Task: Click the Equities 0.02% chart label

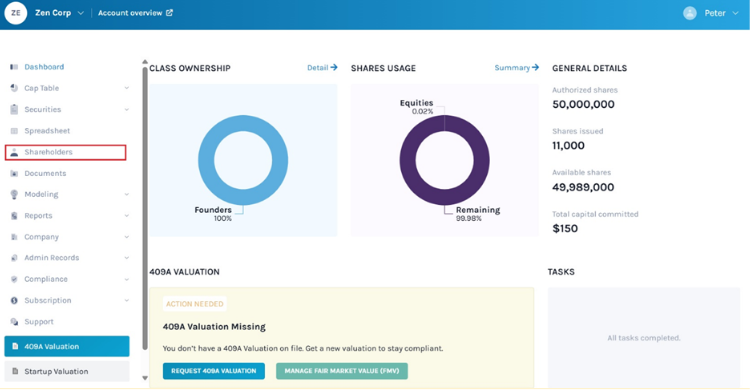Action: point(417,107)
